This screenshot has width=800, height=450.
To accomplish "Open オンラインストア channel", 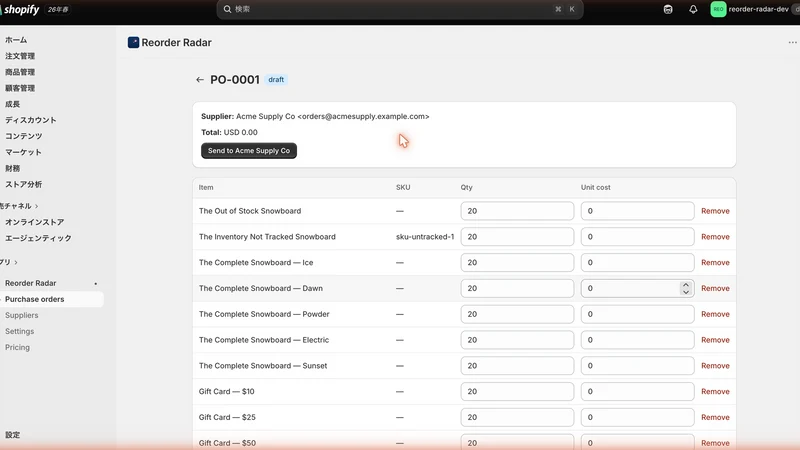I will click(x=35, y=222).
